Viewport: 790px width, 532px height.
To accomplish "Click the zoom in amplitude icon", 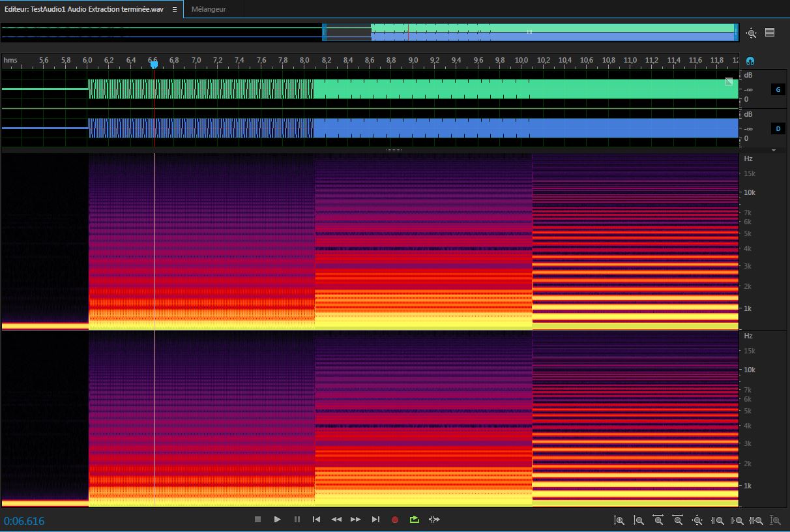I will (619, 520).
